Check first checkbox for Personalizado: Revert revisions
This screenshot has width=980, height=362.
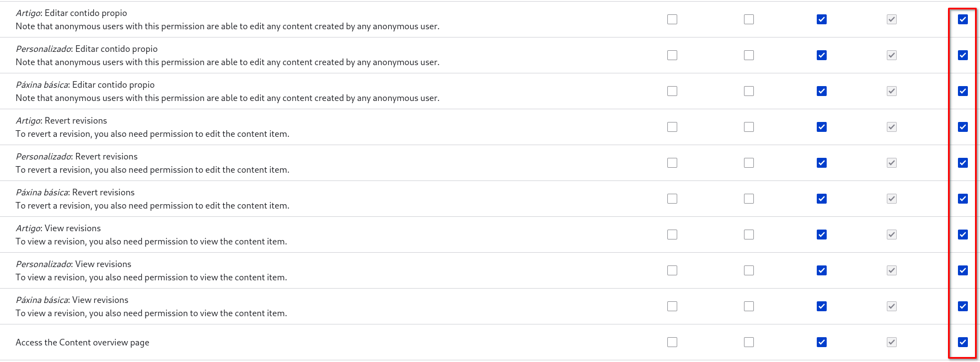click(x=672, y=163)
